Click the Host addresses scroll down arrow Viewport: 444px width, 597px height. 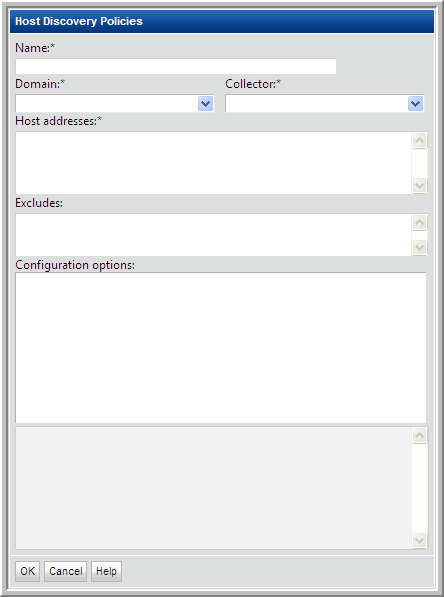pos(420,185)
